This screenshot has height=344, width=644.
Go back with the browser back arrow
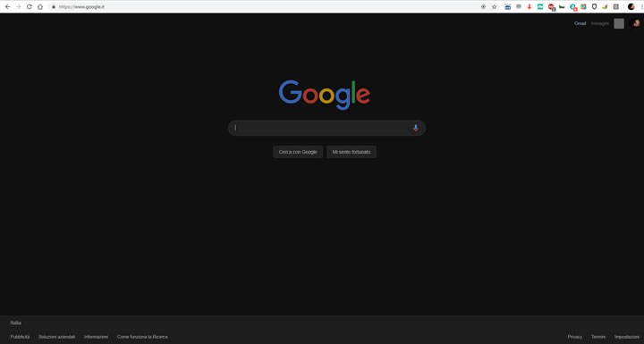point(7,6)
